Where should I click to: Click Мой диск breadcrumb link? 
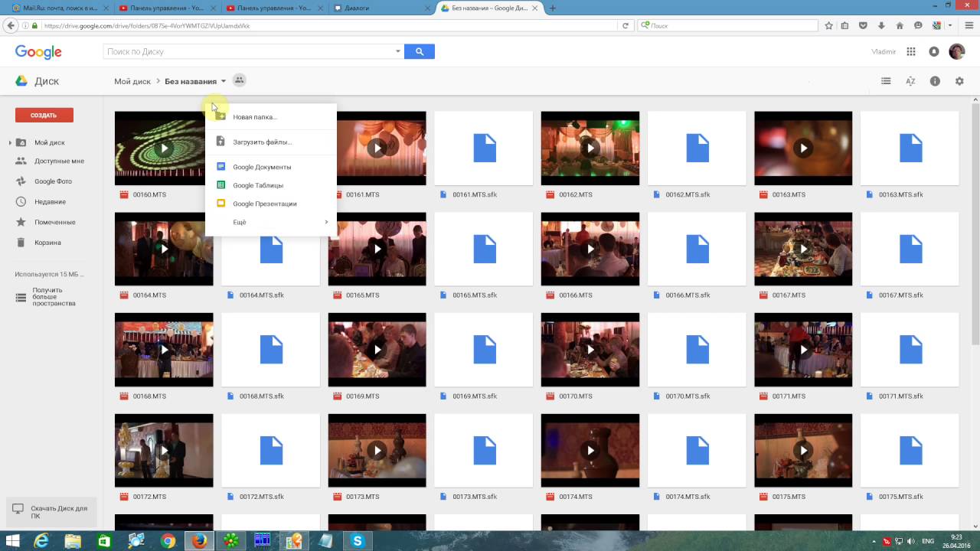click(x=132, y=81)
